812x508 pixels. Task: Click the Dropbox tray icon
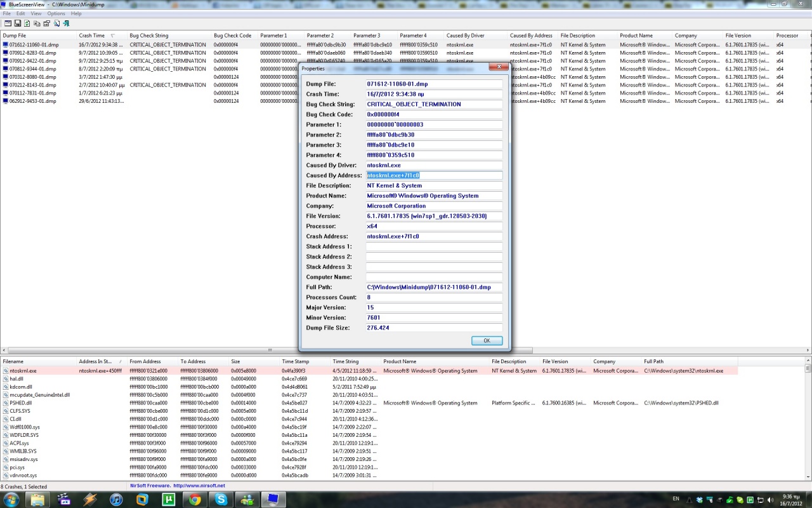699,500
